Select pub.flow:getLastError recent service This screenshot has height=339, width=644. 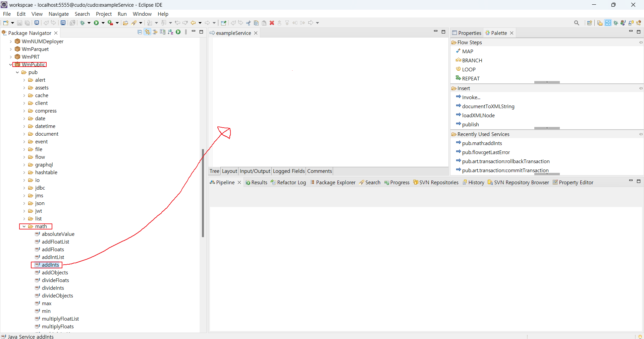[x=483, y=152]
